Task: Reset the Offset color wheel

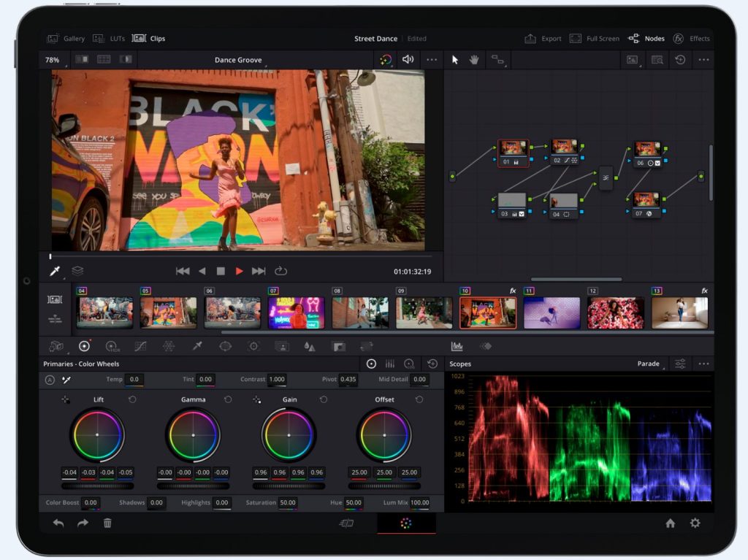Action: pos(419,399)
